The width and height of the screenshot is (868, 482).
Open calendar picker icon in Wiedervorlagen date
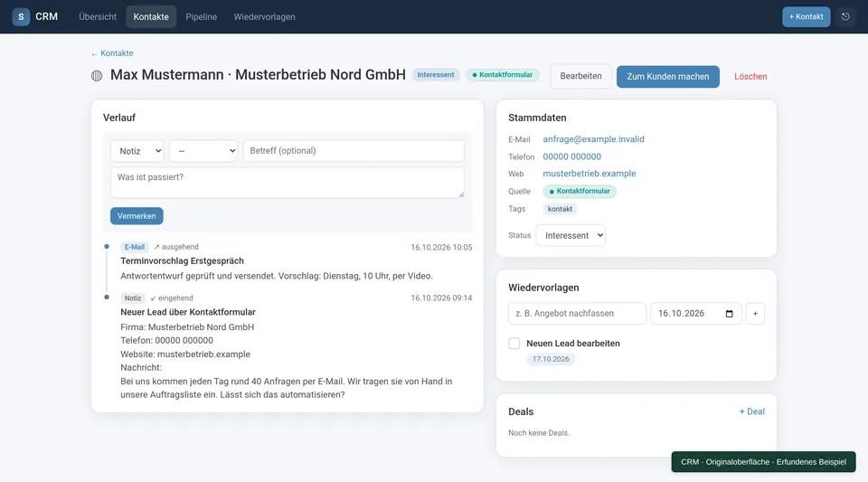click(x=729, y=314)
